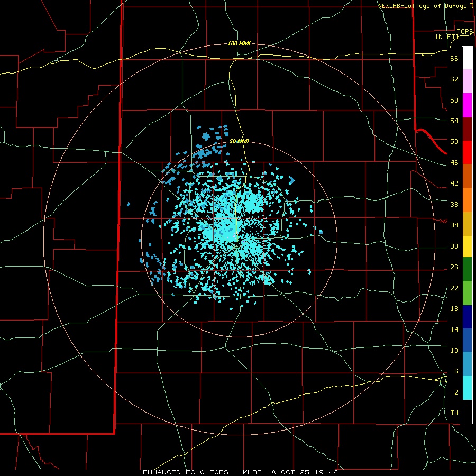
Task: Click the yellow 34 kft legend color
Action: tap(467, 246)
